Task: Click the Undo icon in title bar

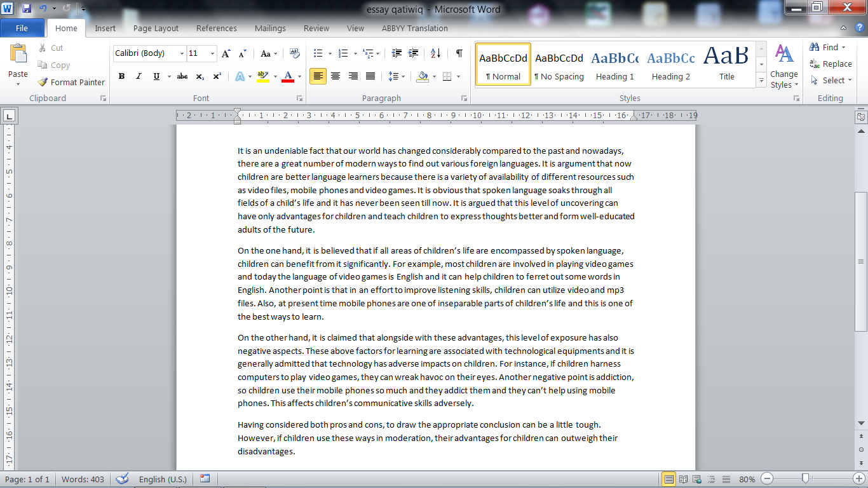Action: pyautogui.click(x=43, y=9)
